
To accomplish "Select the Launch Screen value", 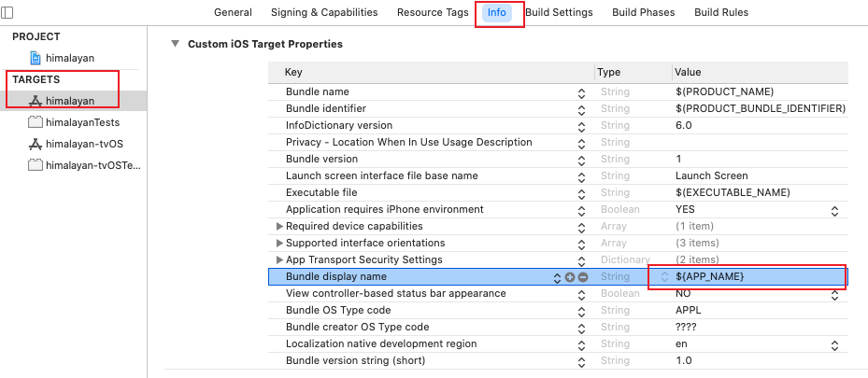I will click(711, 175).
